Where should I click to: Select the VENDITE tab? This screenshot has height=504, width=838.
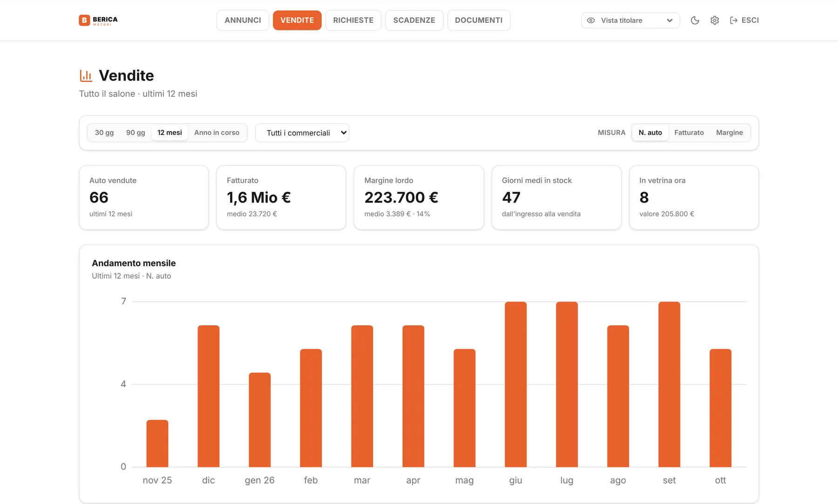click(297, 20)
